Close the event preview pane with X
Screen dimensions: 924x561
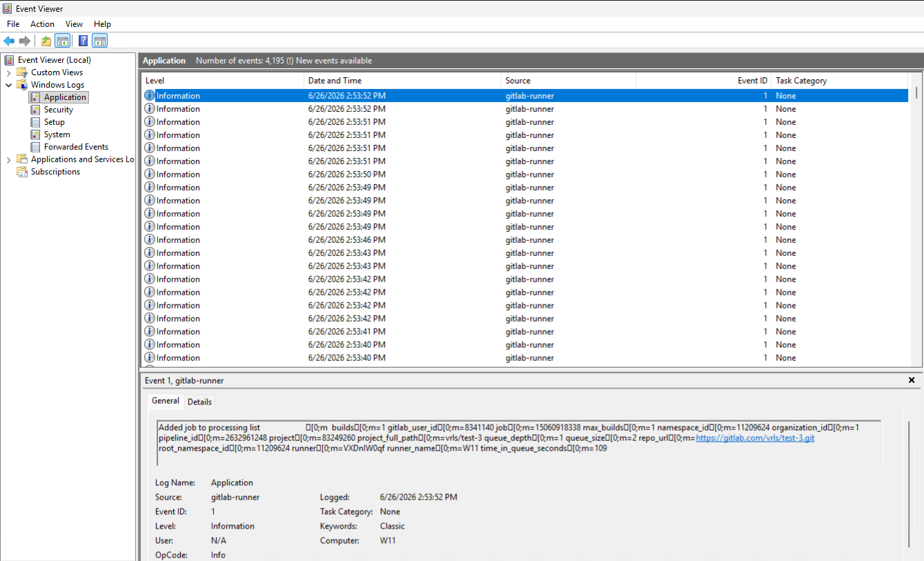(912, 380)
